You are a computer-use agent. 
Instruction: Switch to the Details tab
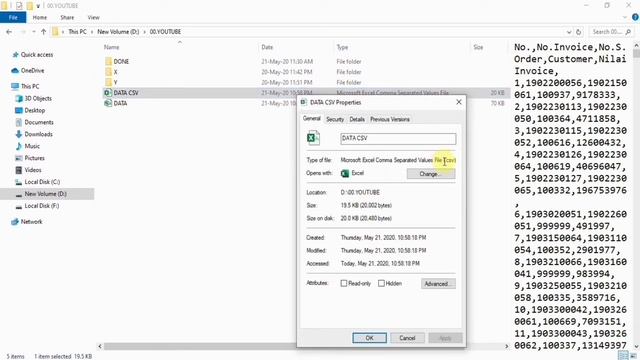(357, 119)
